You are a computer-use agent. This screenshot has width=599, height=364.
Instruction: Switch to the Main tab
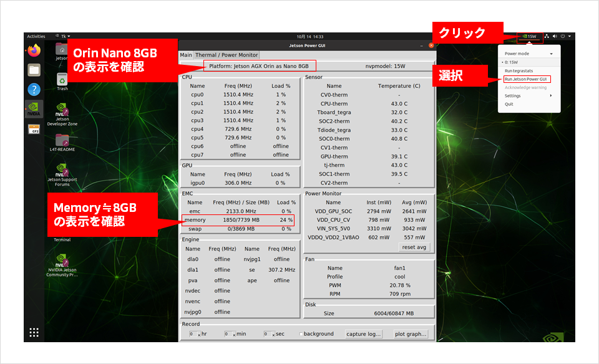coord(186,55)
